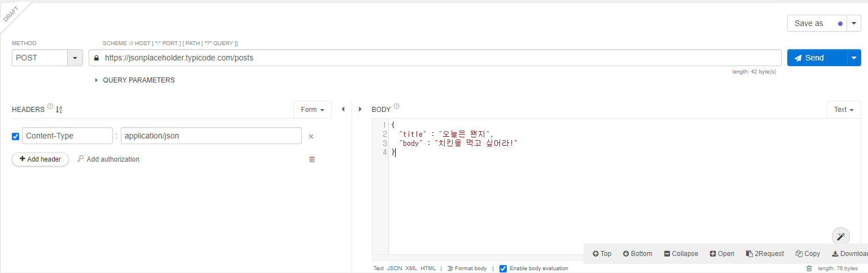Click Add authorization
This screenshot has height=273, width=868.
point(108,159)
